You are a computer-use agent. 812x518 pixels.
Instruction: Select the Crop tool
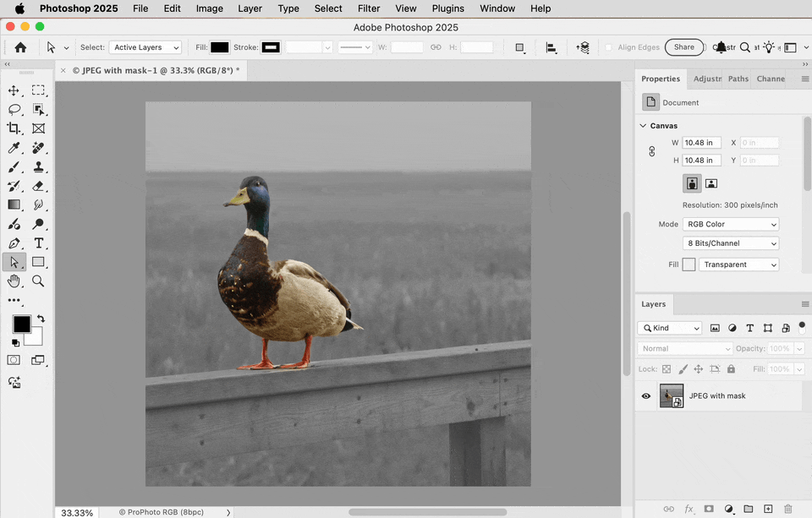14,128
